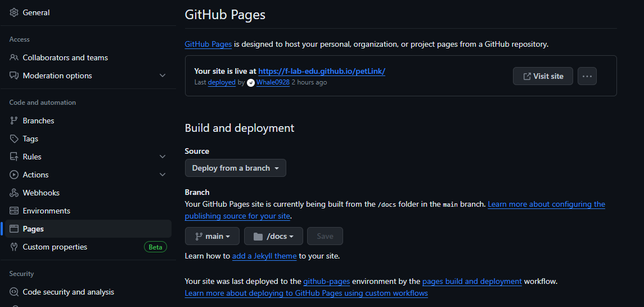Expand Moderation options chevron
The height and width of the screenshot is (307, 644).
tap(163, 75)
